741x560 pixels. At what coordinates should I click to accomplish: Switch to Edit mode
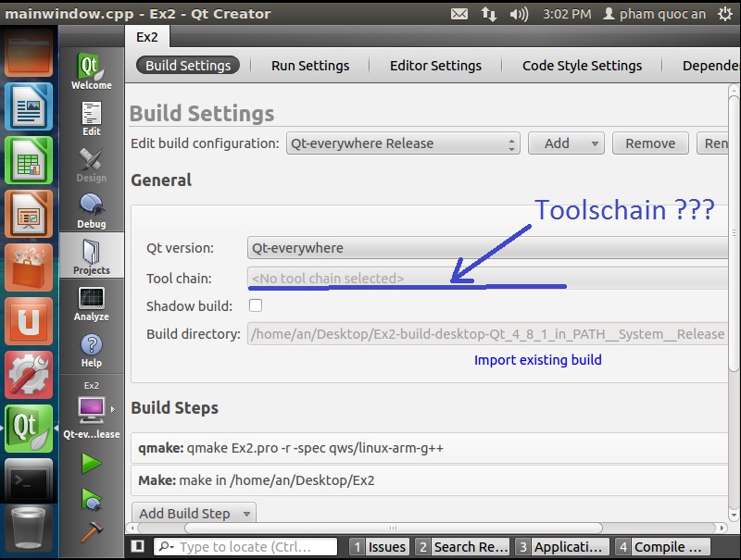pos(91,119)
